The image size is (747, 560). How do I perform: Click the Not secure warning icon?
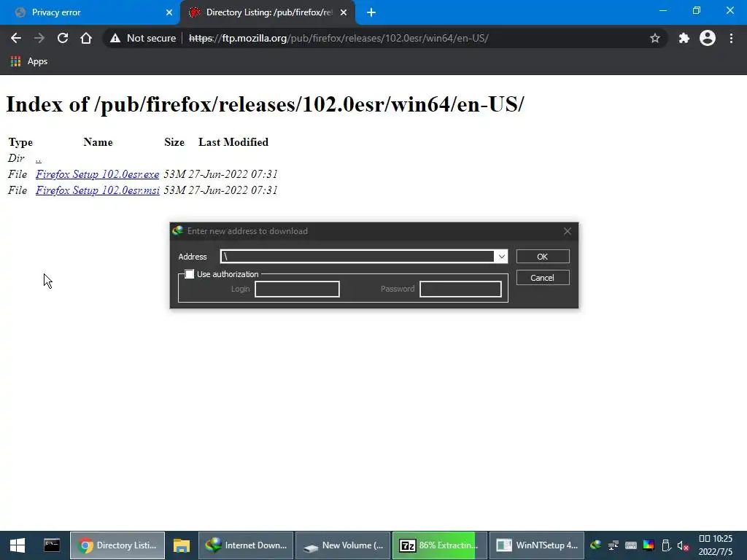tap(115, 38)
